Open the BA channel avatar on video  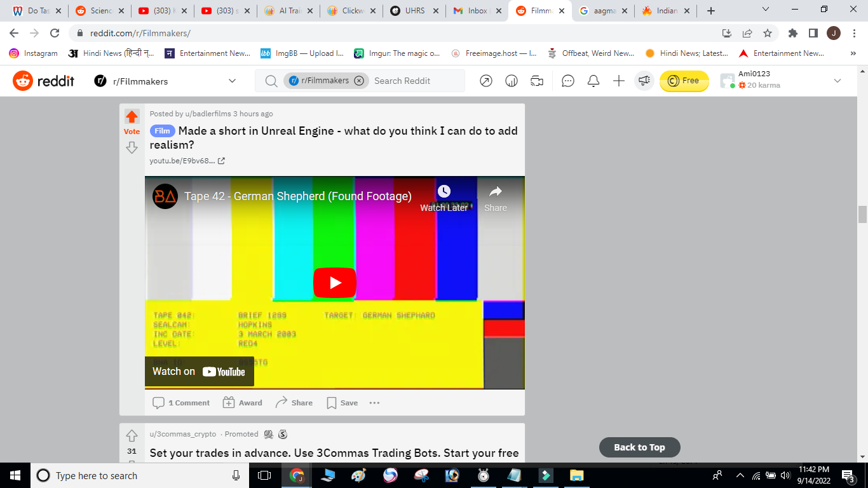[x=165, y=196]
